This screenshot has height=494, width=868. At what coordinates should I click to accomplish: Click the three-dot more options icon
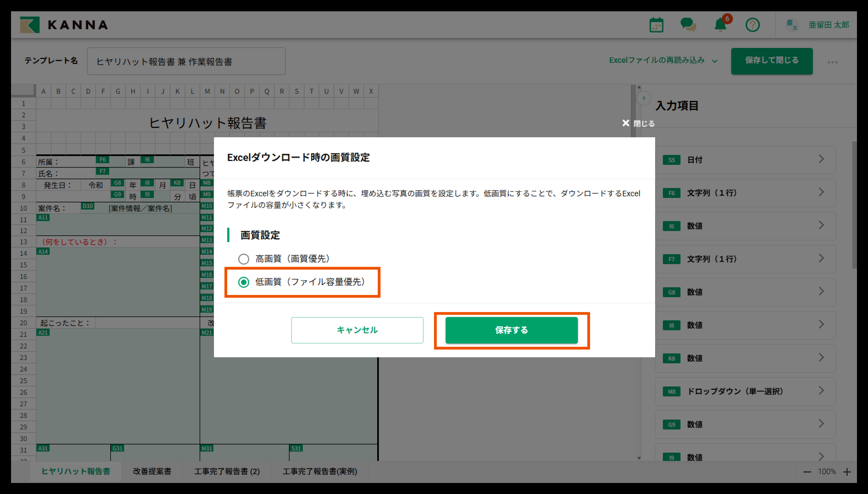pos(832,62)
